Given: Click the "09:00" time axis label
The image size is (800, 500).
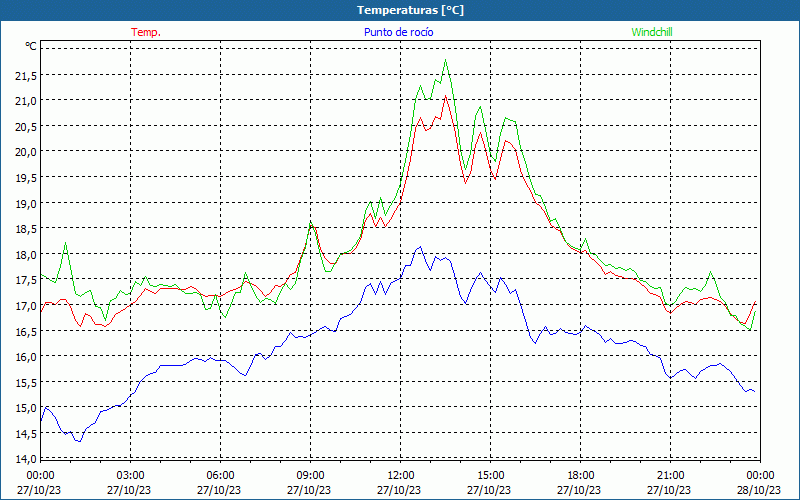Looking at the screenshot, I should (310, 476).
